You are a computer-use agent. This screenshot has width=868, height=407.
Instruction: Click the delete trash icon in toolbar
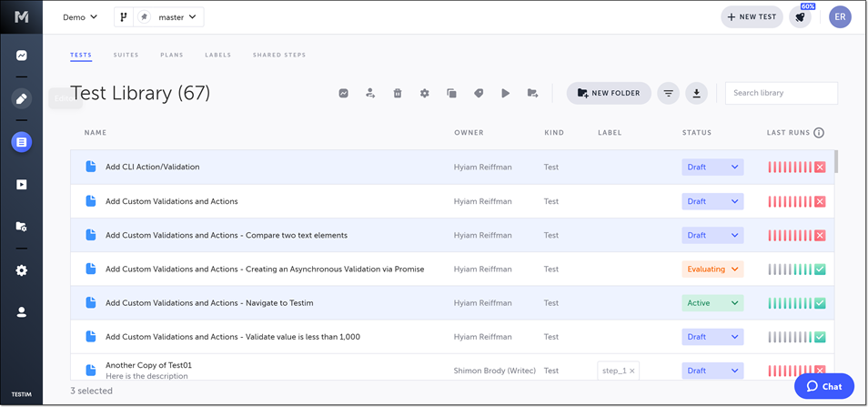point(398,93)
